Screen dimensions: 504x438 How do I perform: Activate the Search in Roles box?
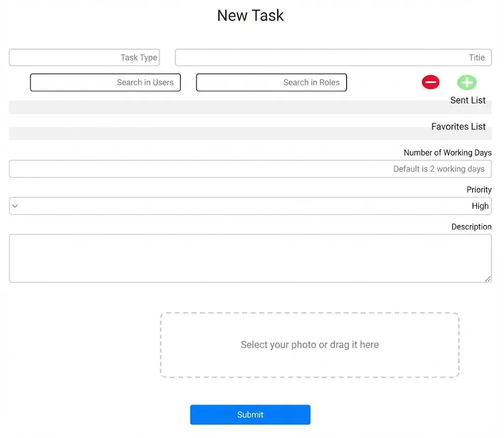(x=271, y=83)
